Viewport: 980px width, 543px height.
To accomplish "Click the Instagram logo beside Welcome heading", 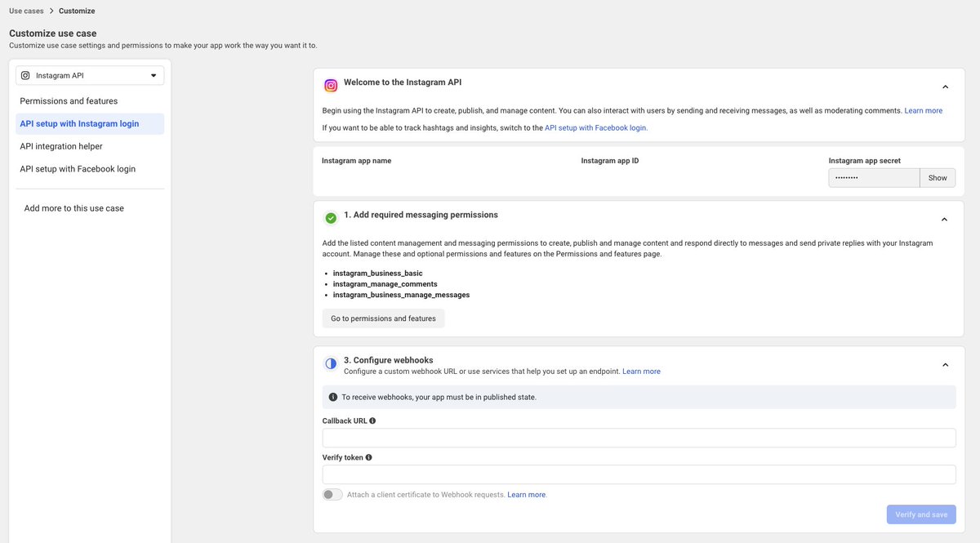I will pyautogui.click(x=331, y=86).
